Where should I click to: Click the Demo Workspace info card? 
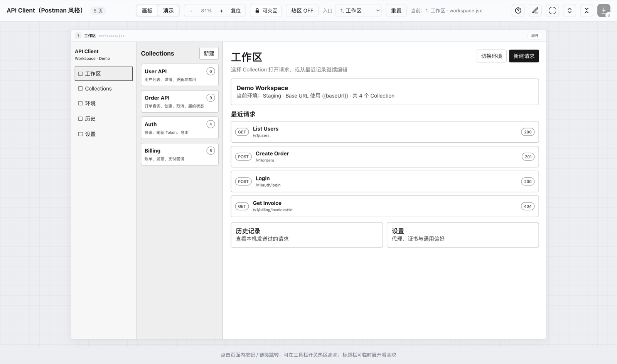click(385, 92)
